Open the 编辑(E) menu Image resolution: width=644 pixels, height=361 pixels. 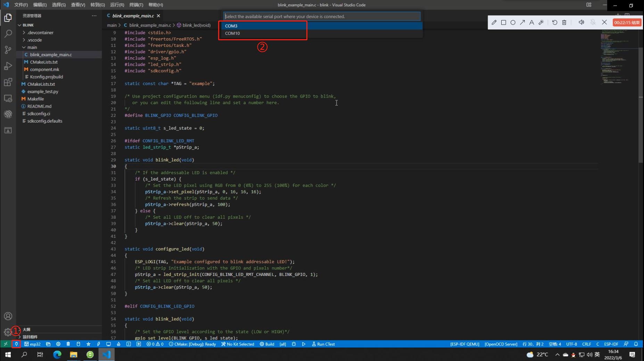(x=40, y=5)
